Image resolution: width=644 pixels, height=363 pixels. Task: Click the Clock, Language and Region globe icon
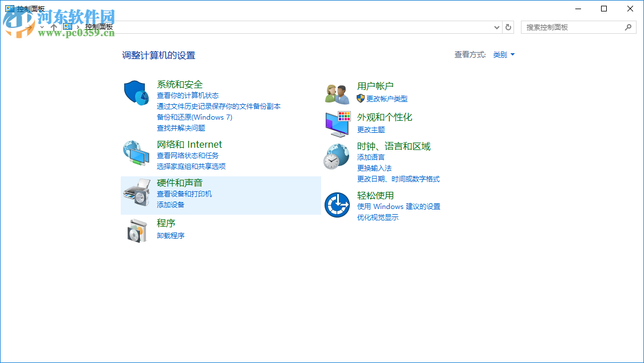click(337, 155)
